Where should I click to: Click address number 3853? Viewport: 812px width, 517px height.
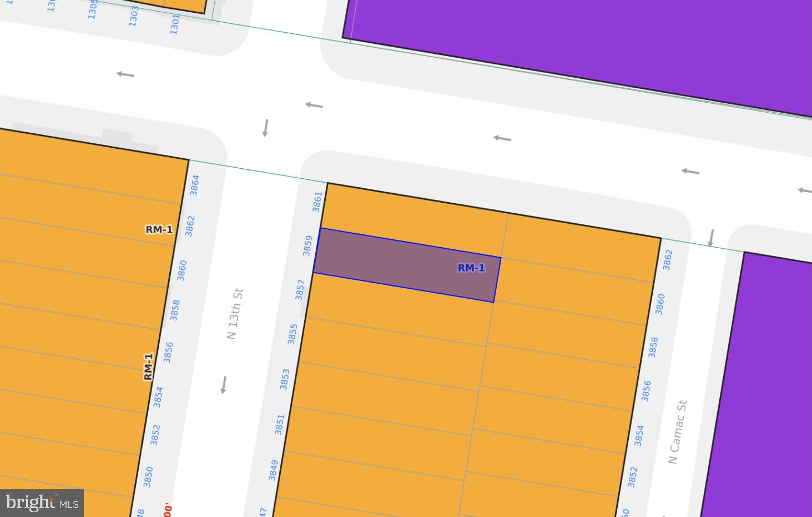(x=285, y=379)
